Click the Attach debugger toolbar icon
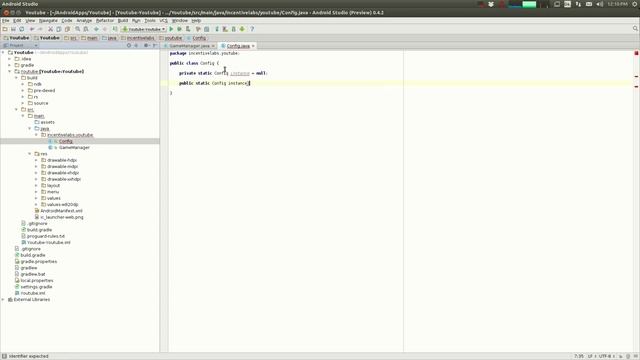This screenshot has height=360, width=640. 188,29
